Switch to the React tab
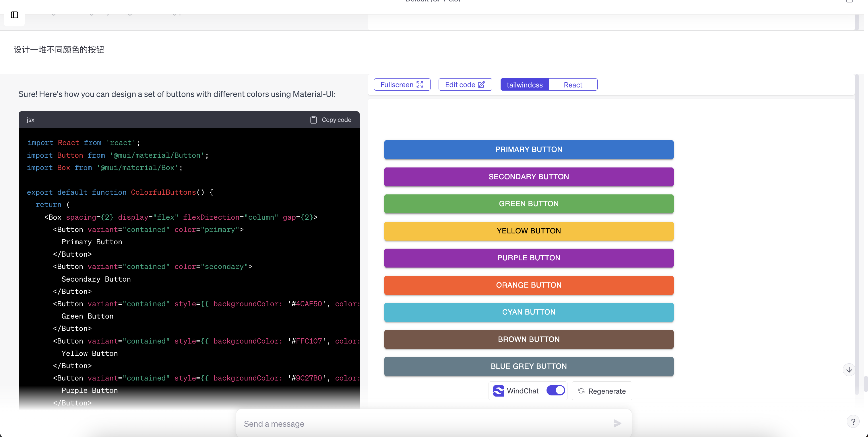The width and height of the screenshot is (868, 437). [x=573, y=85]
